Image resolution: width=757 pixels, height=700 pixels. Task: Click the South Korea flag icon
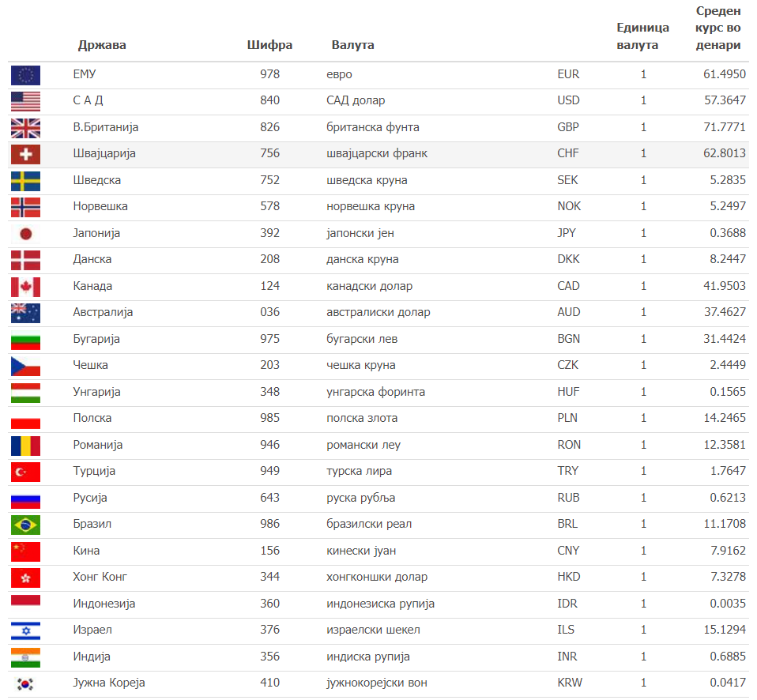click(25, 683)
